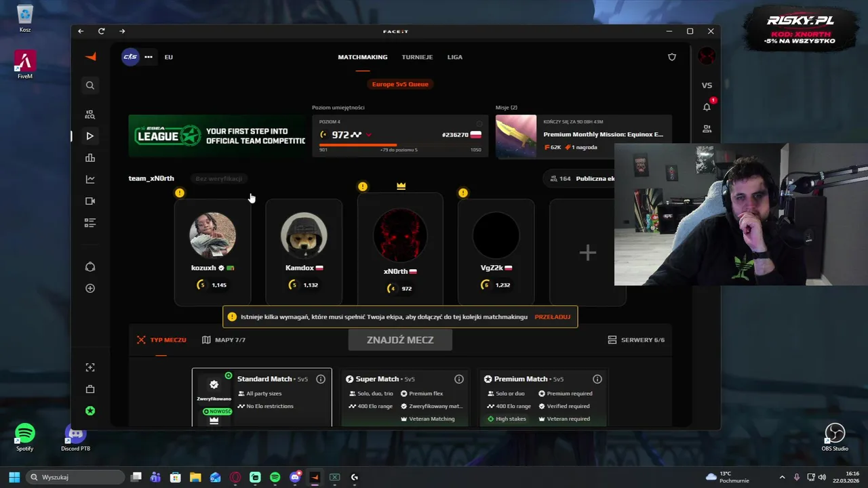Open the skill level 972 Elo card
This screenshot has width=868, height=488.
(x=400, y=136)
